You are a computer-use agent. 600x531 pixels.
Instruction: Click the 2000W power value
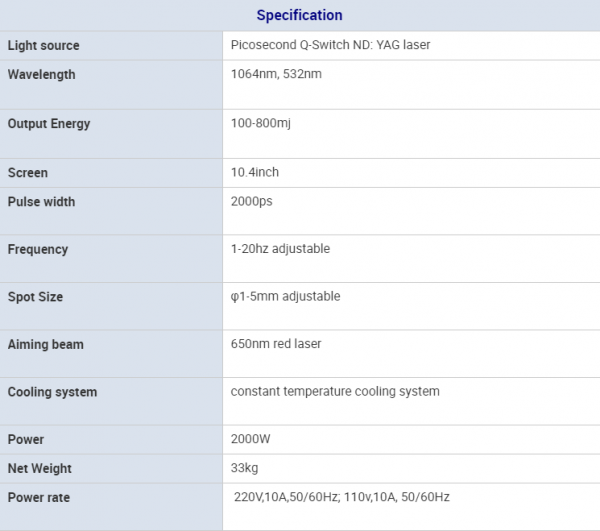[251, 440]
